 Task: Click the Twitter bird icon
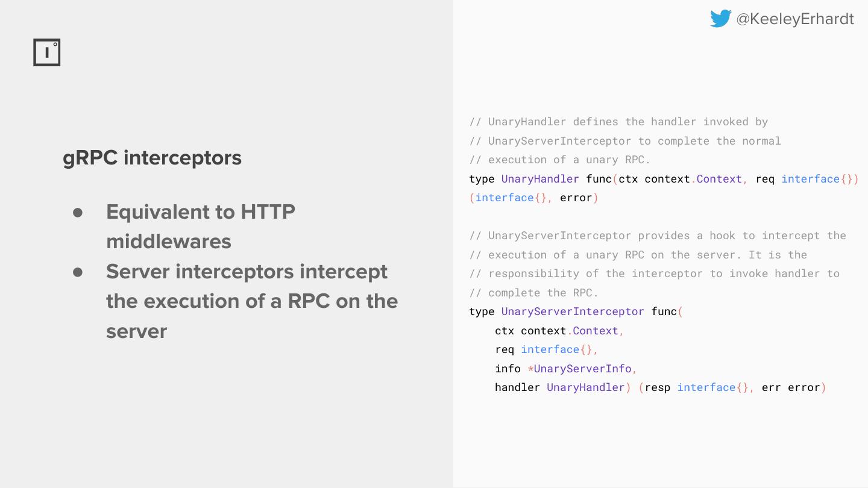tap(720, 19)
